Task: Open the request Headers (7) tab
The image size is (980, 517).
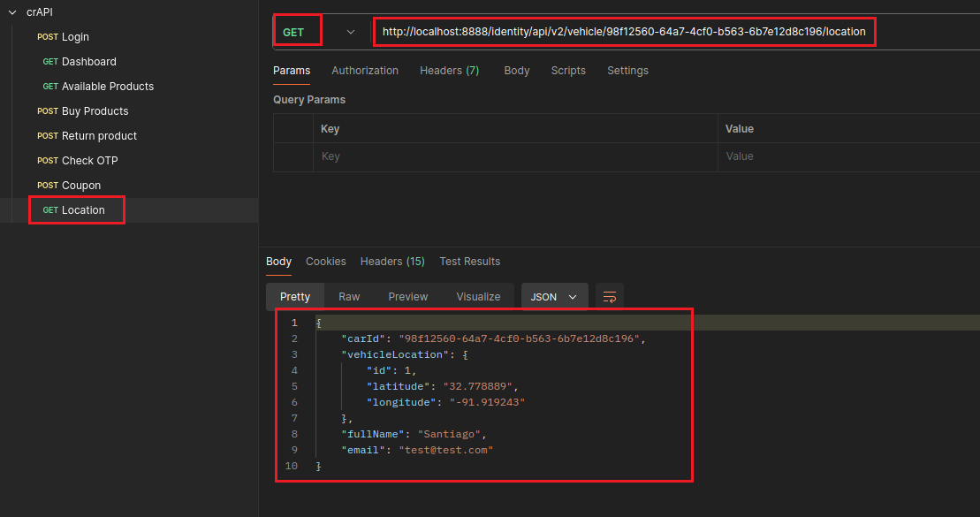Action: click(449, 71)
